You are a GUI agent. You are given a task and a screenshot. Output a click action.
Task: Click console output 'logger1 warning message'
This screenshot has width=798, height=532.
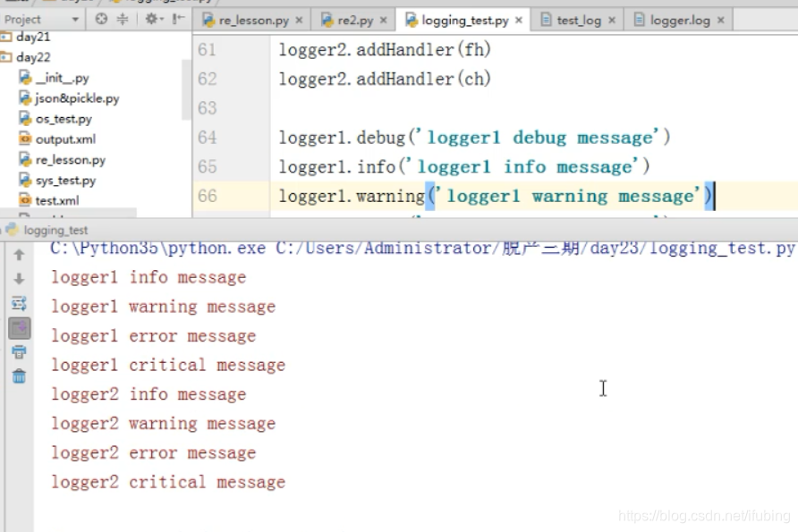(164, 307)
